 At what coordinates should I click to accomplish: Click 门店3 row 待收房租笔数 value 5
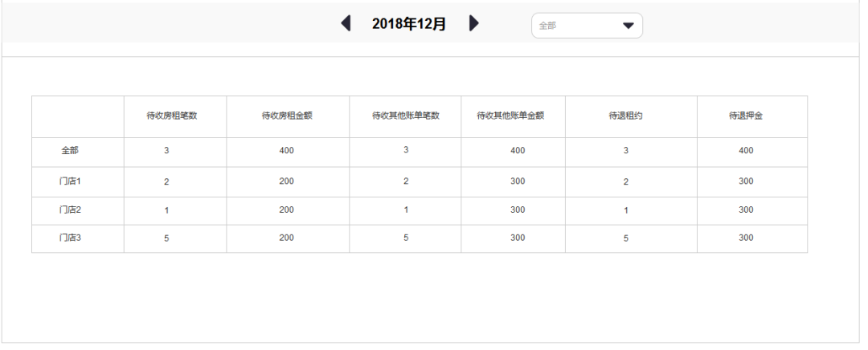click(166, 238)
